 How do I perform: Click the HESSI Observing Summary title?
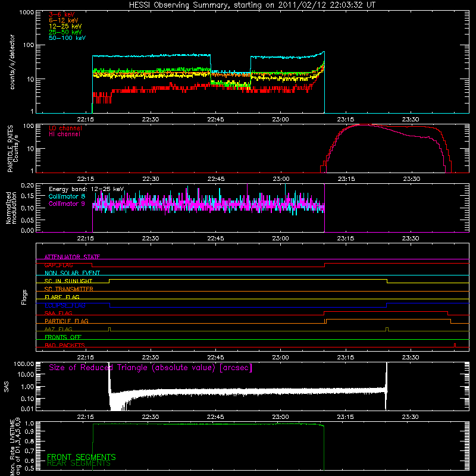tap(252, 5)
